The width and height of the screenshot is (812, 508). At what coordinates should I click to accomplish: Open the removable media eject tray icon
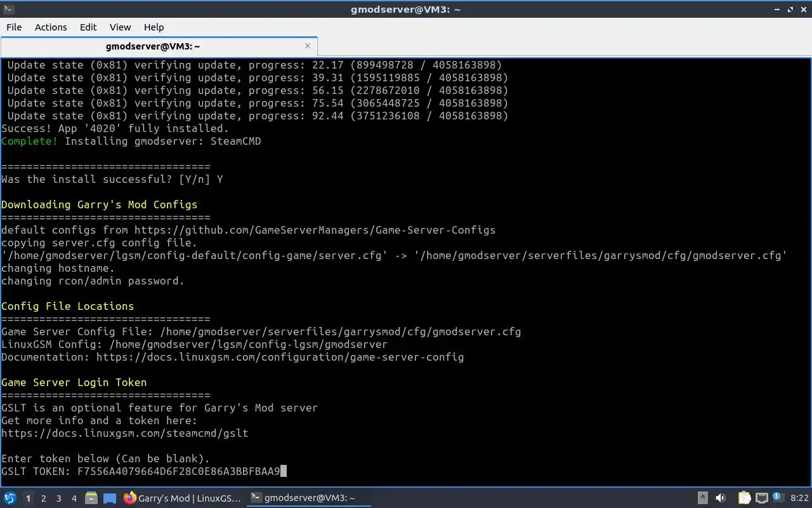click(x=703, y=498)
